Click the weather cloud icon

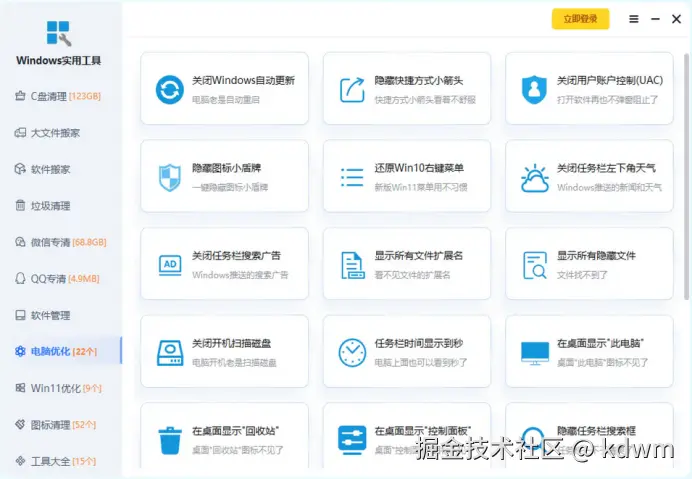[x=535, y=178]
